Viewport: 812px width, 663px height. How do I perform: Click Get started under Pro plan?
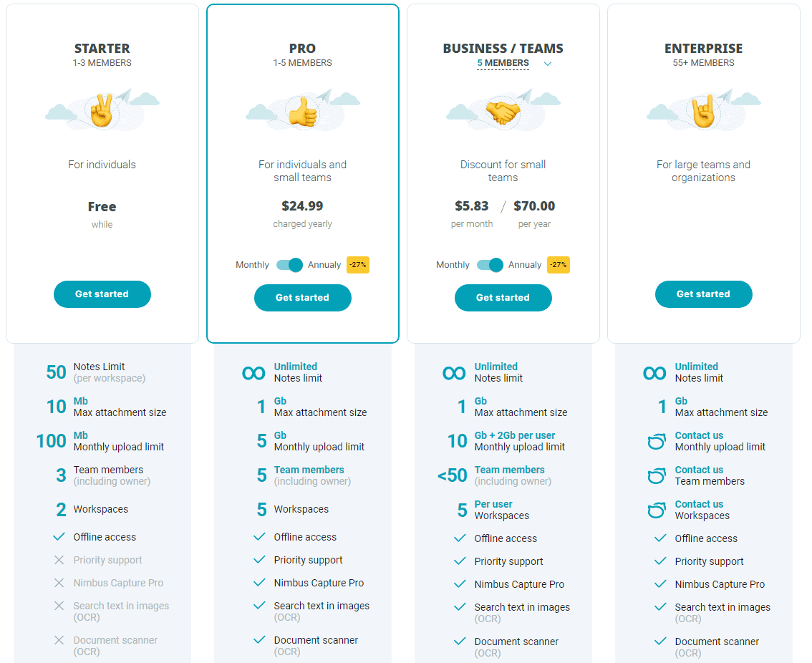[302, 298]
